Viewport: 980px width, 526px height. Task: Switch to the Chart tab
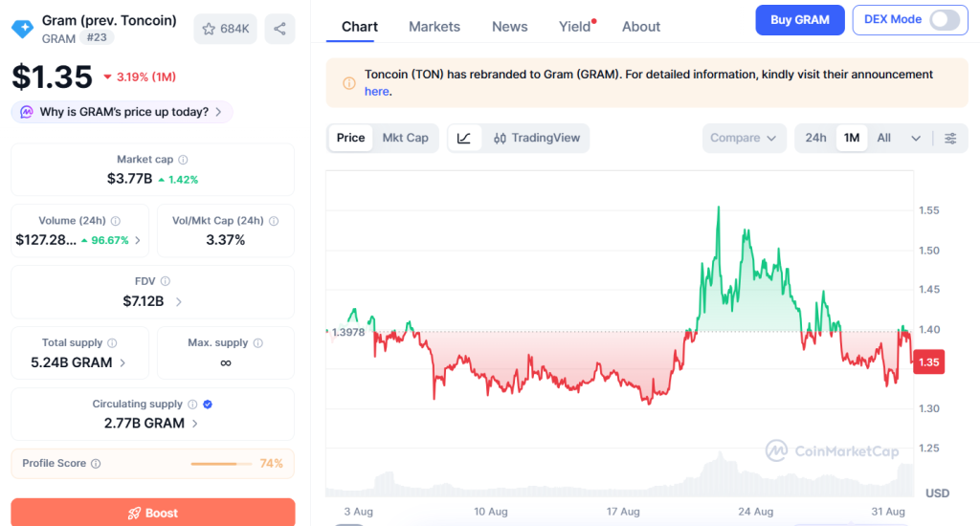[360, 27]
